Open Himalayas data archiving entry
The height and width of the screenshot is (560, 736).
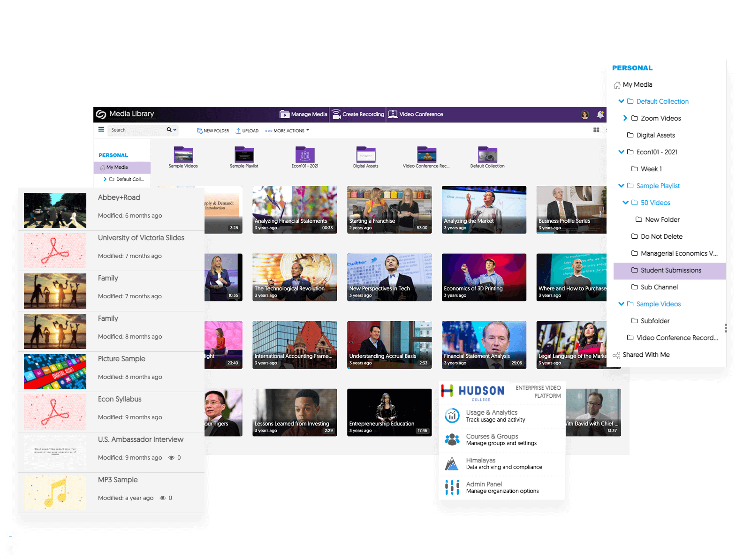(502, 463)
